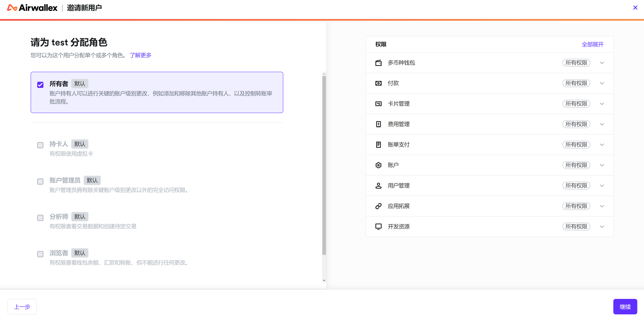The width and height of the screenshot is (644, 318).
Task: Expand the 多币种钱包 permissions chevron
Action: 602,63
